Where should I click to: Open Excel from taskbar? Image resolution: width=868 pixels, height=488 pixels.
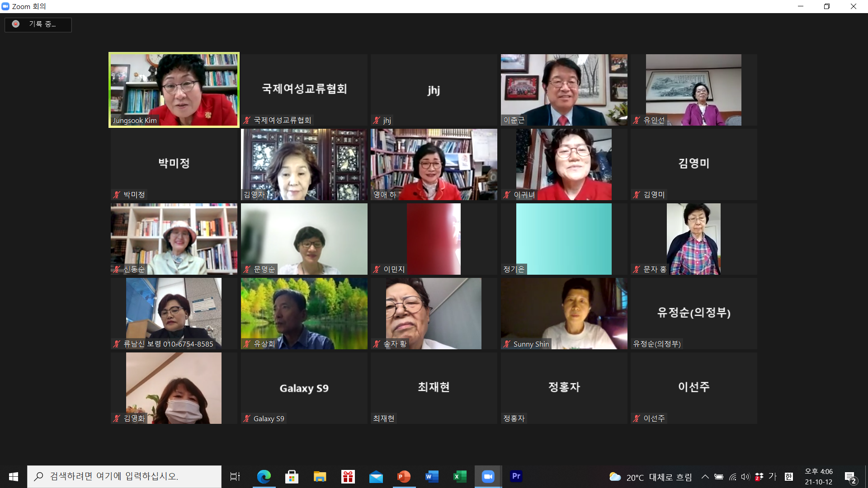[x=460, y=476]
